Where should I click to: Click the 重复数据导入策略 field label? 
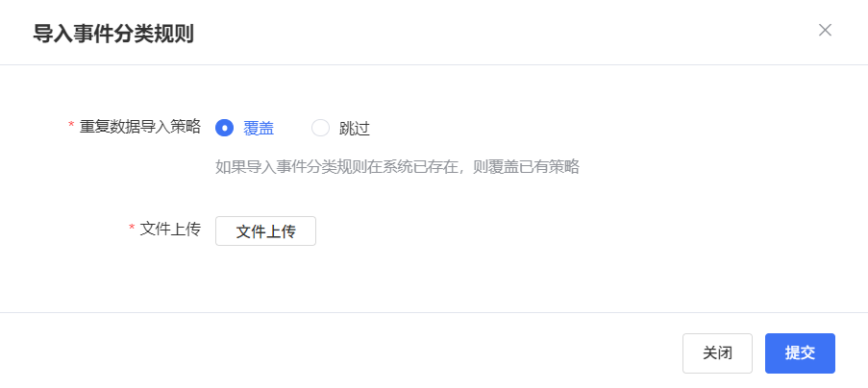tap(140, 127)
